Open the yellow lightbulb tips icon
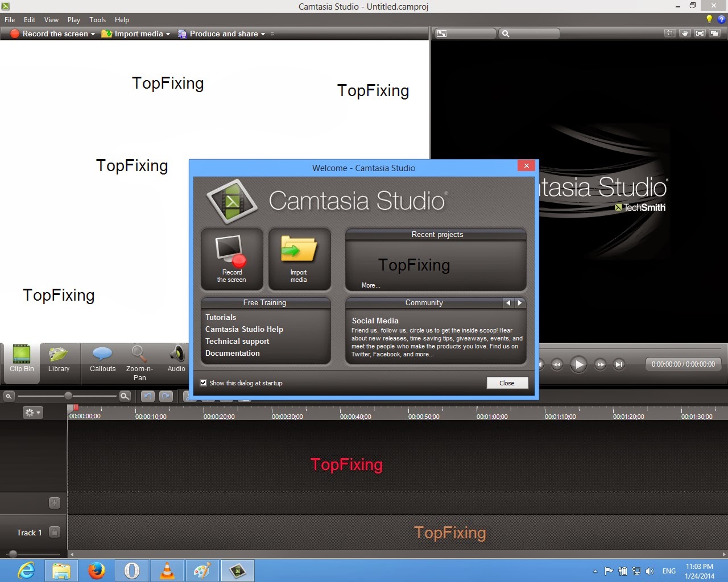Screen dimensions: 728x582 pos(709,19)
